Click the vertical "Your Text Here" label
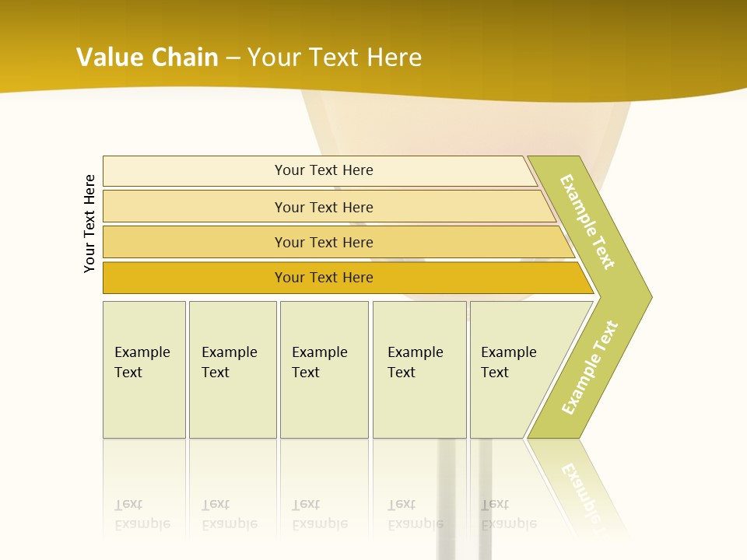The height and width of the screenshot is (560, 747). [89, 224]
